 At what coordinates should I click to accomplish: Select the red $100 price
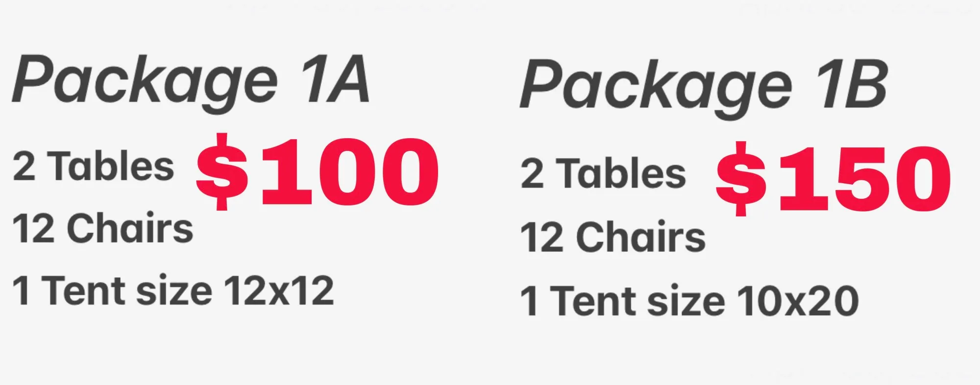tap(318, 171)
